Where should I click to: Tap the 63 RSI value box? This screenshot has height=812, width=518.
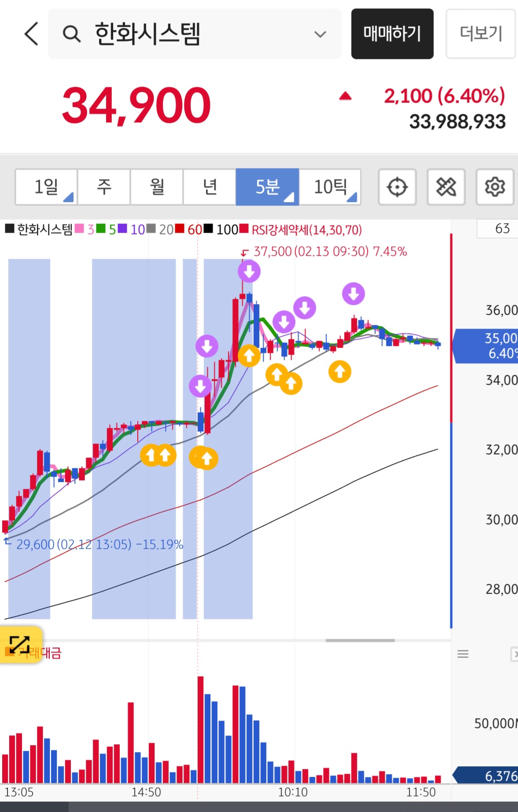coord(499,228)
